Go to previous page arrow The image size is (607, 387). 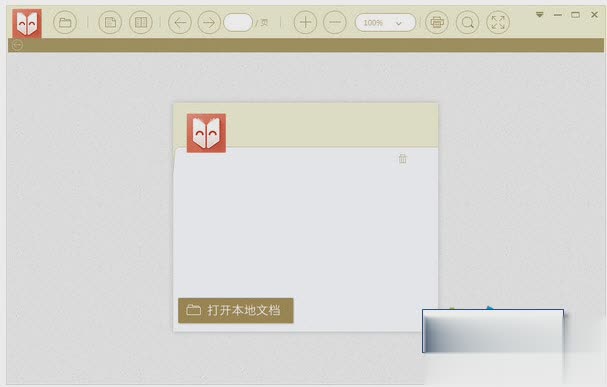pos(180,22)
